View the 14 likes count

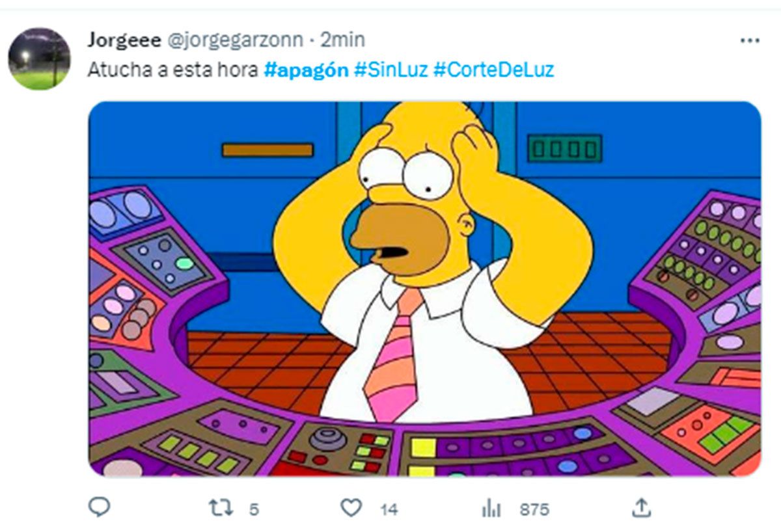click(x=389, y=509)
